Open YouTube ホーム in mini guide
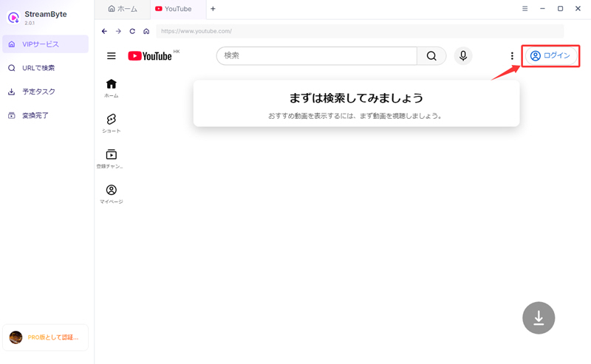 [112, 89]
